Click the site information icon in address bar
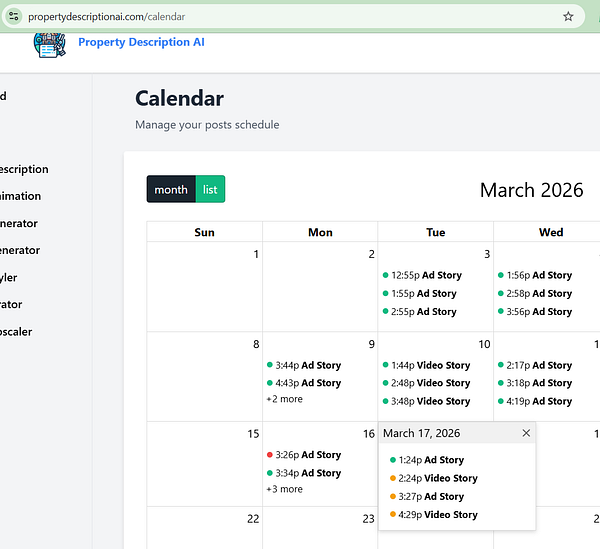Viewport: 600px width, 549px height. click(x=14, y=16)
